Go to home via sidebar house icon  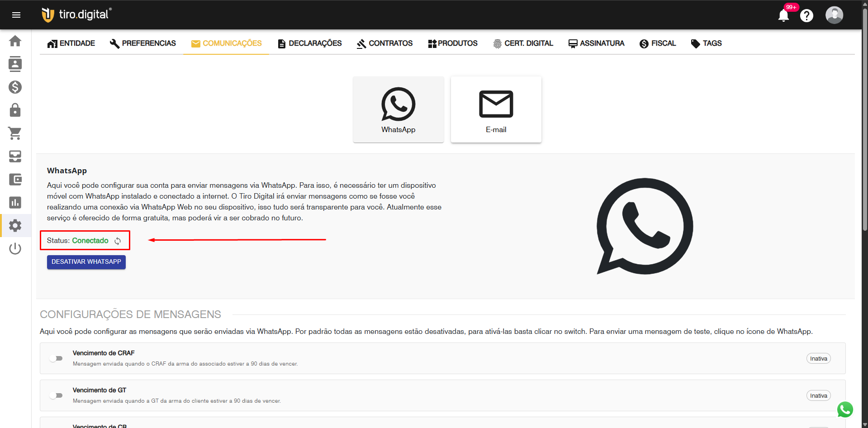tap(15, 41)
